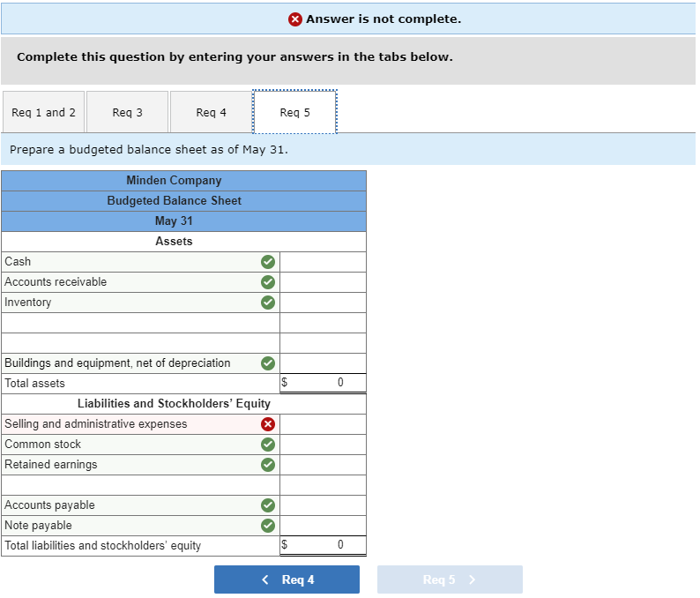
Task: Click the green check beside Note payable
Action: (x=268, y=526)
